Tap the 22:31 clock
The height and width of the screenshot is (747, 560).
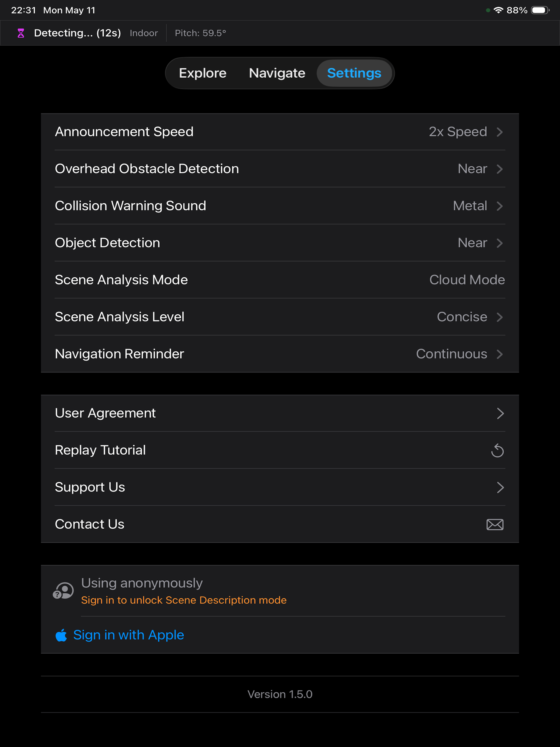pos(23,10)
